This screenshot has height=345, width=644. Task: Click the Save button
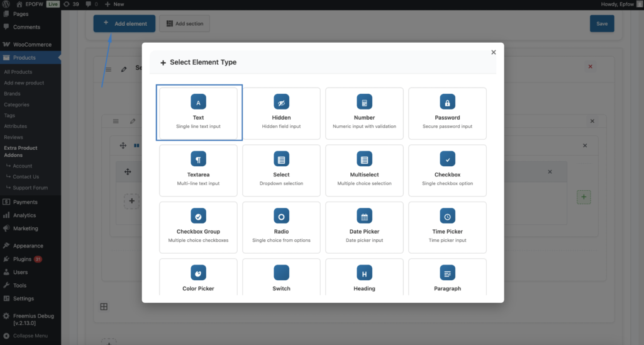[x=601, y=23]
